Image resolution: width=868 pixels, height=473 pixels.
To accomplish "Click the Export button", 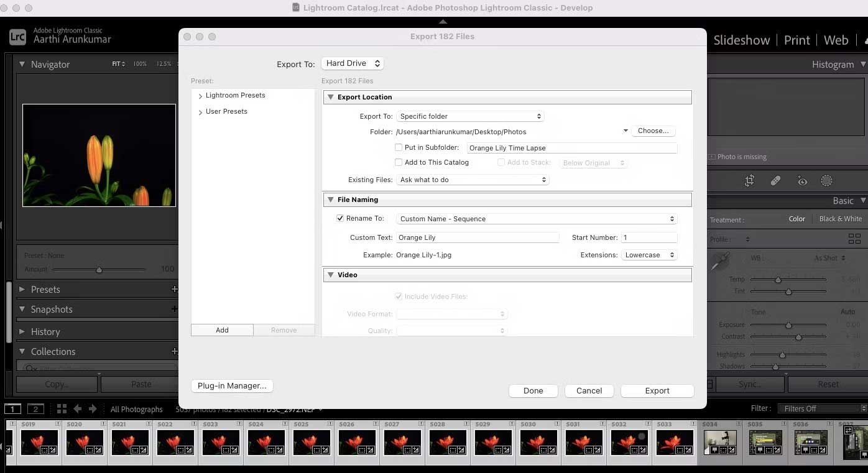I will coord(657,391).
